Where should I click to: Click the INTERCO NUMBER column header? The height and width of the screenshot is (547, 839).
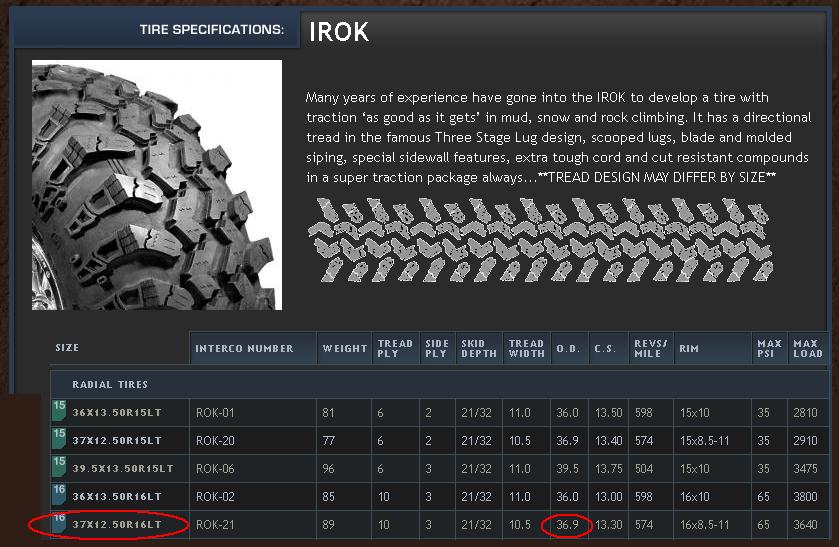click(x=244, y=348)
